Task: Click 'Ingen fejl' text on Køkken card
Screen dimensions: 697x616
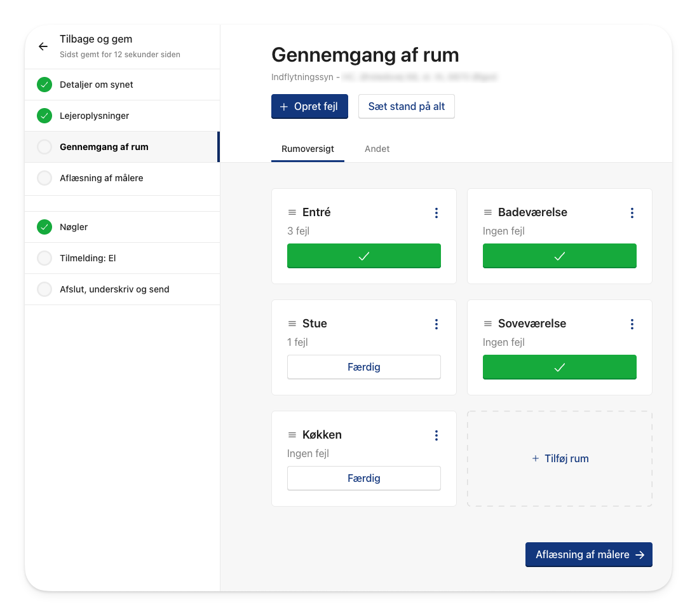Action: [308, 453]
